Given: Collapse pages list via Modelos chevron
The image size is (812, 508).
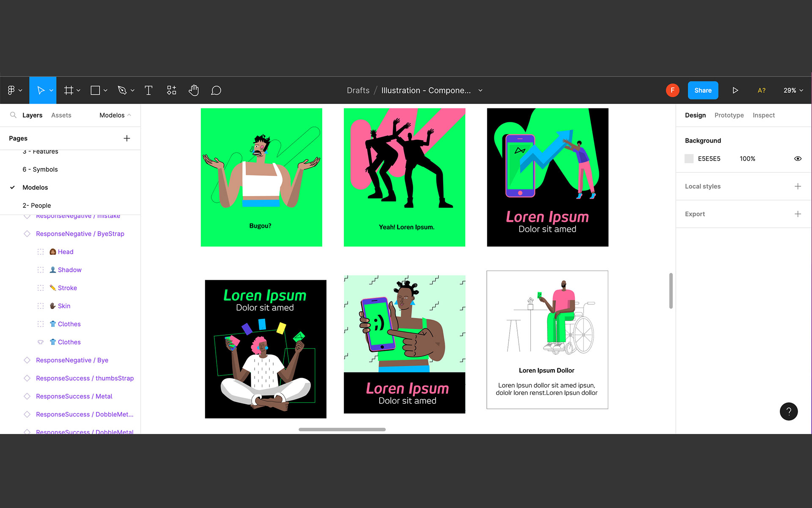Looking at the screenshot, I should (x=129, y=115).
